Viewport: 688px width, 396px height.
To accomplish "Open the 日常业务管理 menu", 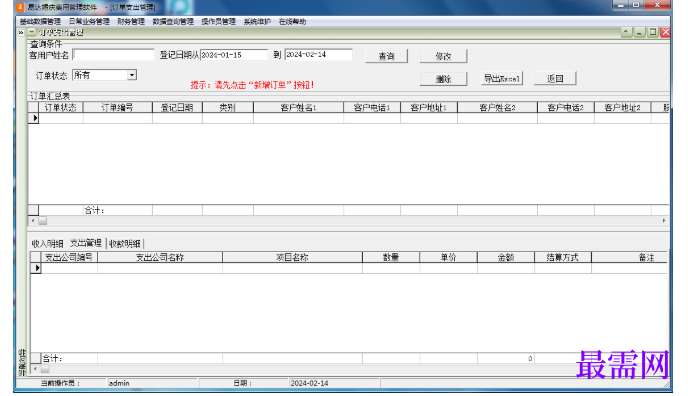I will tap(89, 21).
